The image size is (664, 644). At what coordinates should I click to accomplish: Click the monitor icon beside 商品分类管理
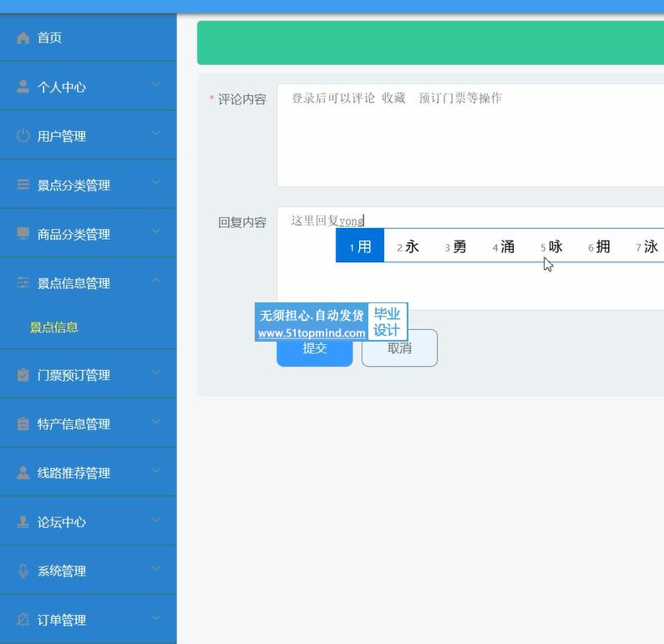(23, 234)
